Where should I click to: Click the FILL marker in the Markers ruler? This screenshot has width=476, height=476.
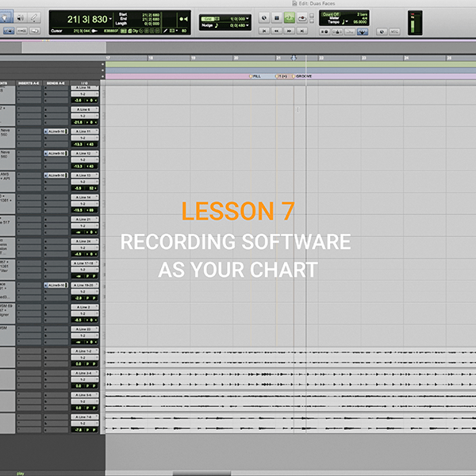pyautogui.click(x=255, y=76)
